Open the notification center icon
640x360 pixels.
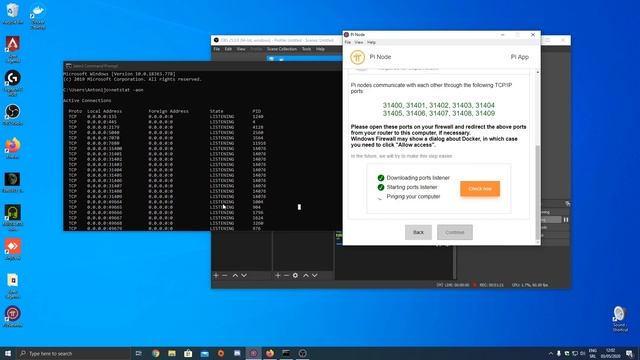point(630,353)
